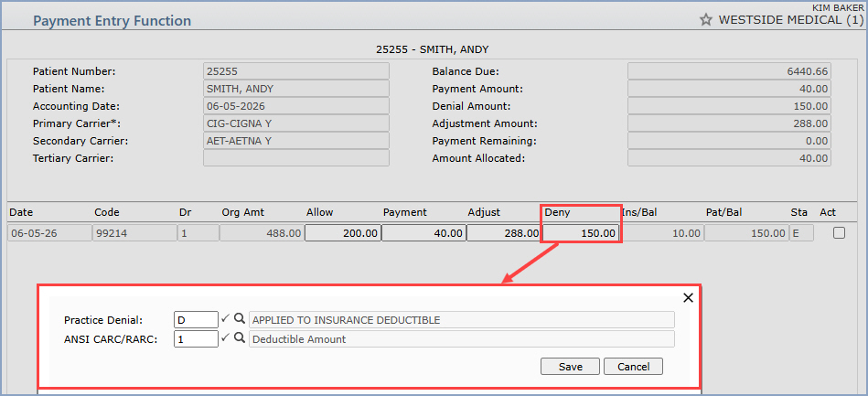Click the Primary Carrier field CIG-CIGNA Y
Screen dimensions: 868x396
[296, 123]
